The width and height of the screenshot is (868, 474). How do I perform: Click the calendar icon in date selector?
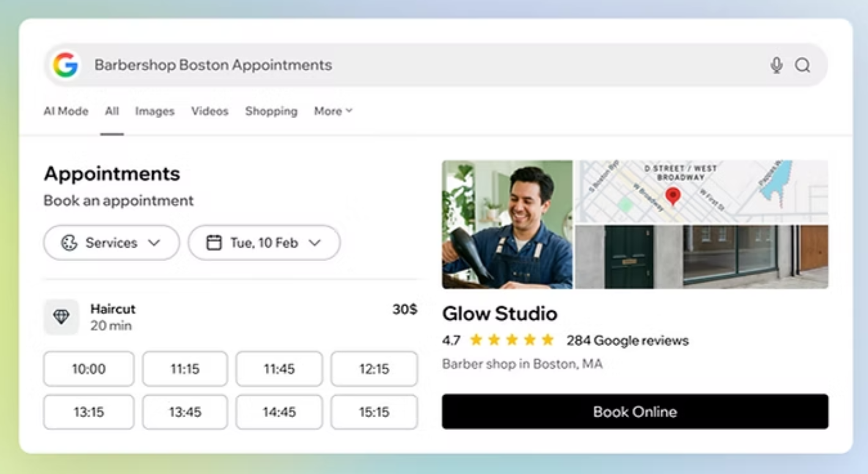coord(214,243)
